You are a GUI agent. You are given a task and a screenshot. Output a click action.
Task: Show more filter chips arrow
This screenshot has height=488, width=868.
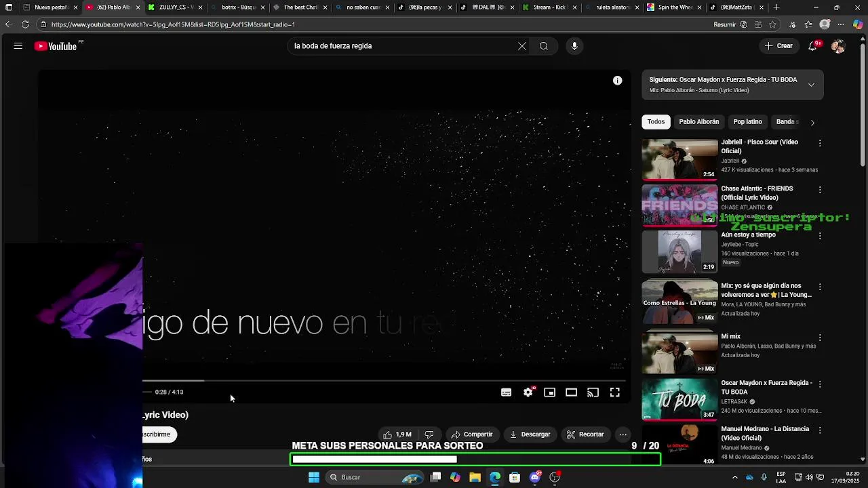[x=812, y=123]
